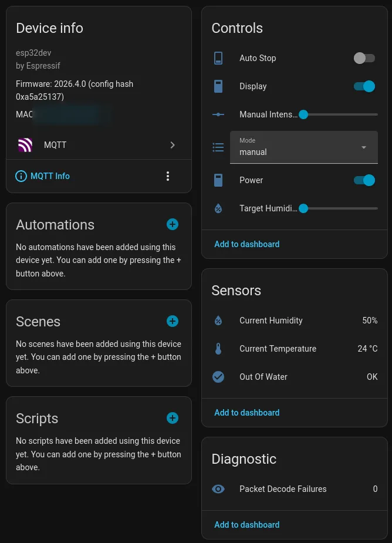
Task: Click the Out Of Water checkmark icon
Action: [218, 377]
